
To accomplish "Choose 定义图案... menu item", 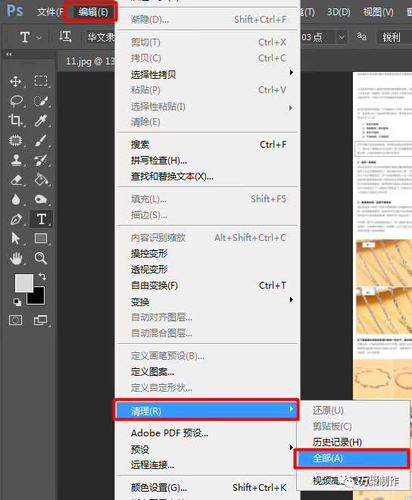I will pos(208,372).
